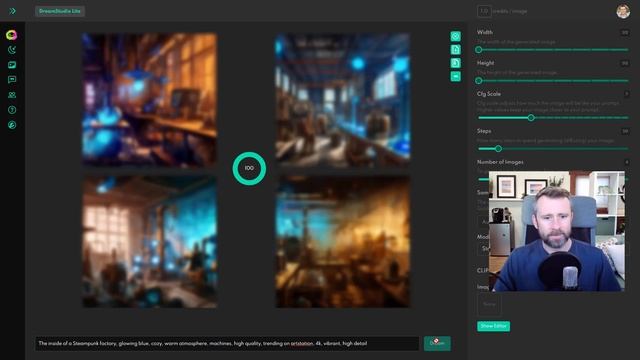Select the top-left generated factory image

coord(149,100)
